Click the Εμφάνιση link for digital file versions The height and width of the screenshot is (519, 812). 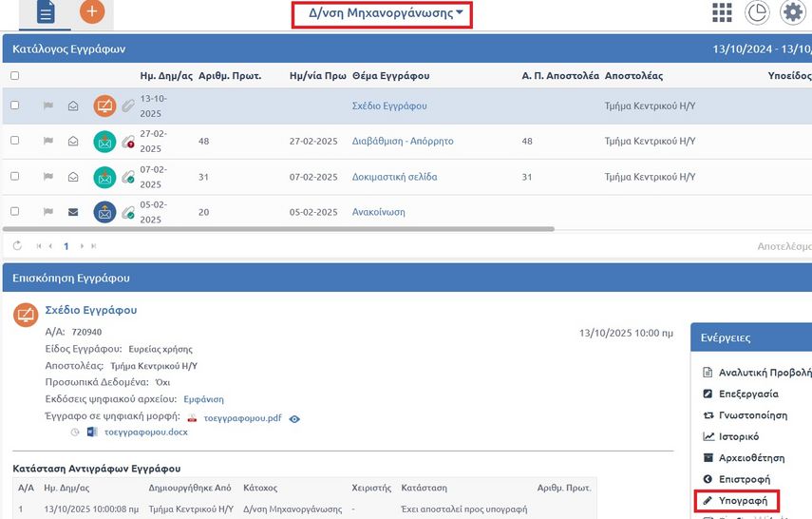[203, 399]
